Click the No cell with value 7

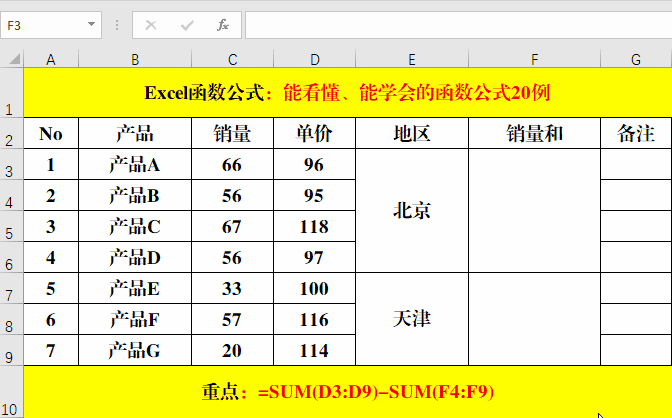coord(51,350)
